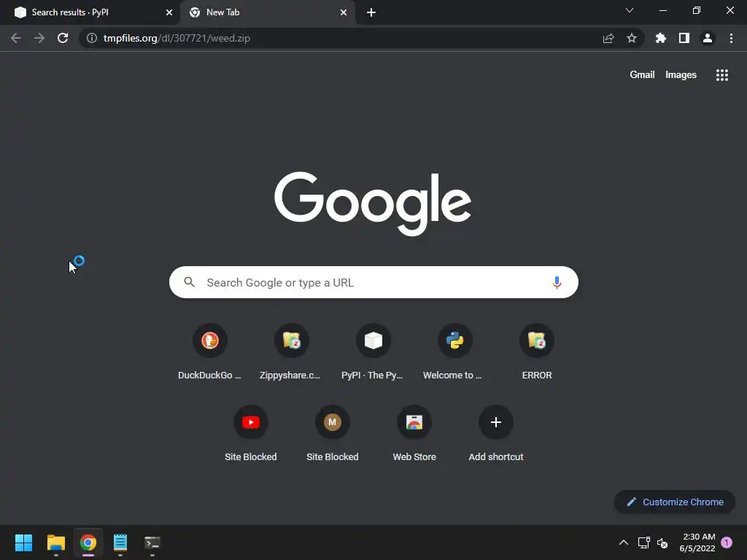Open the Zippyshare shortcut
The image size is (747, 560).
click(x=292, y=351)
